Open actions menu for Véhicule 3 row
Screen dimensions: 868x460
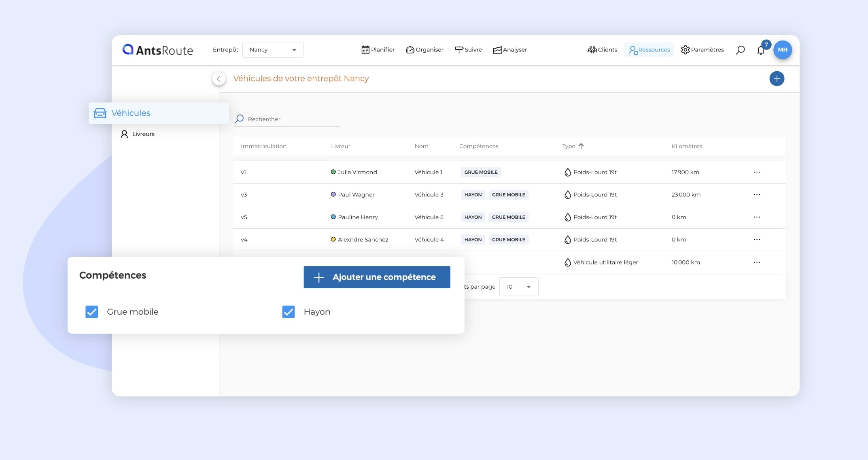point(757,195)
